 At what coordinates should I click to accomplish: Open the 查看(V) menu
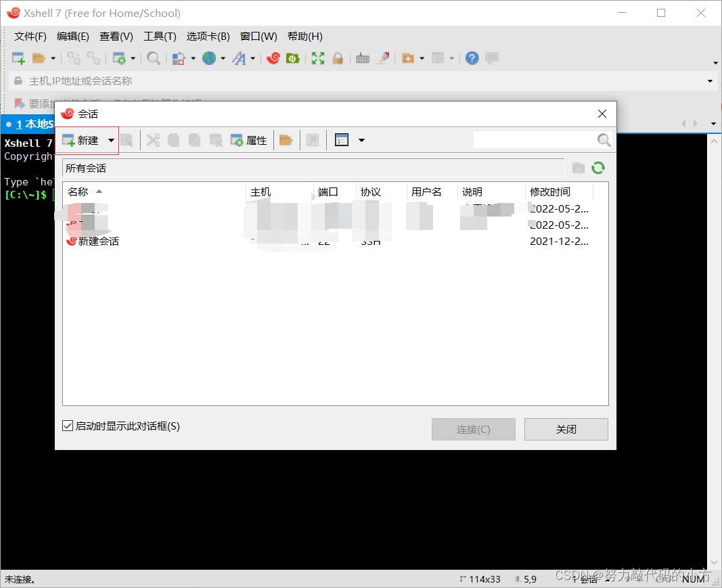click(x=116, y=37)
